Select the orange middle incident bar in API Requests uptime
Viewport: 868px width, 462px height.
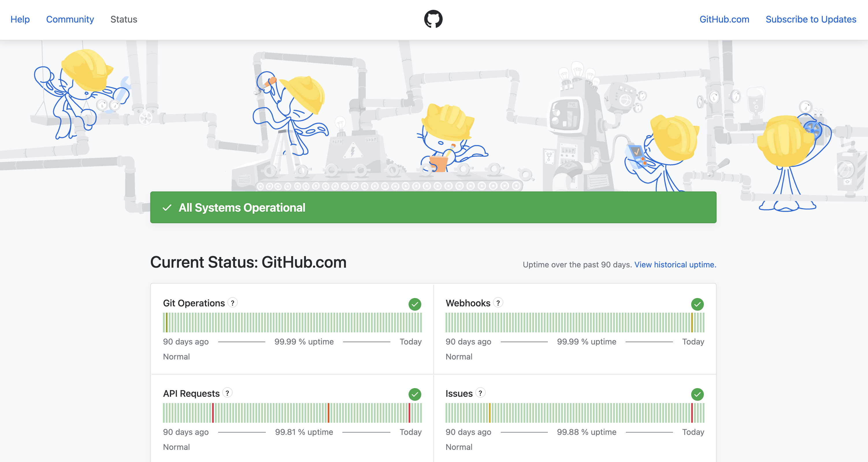pos(329,413)
